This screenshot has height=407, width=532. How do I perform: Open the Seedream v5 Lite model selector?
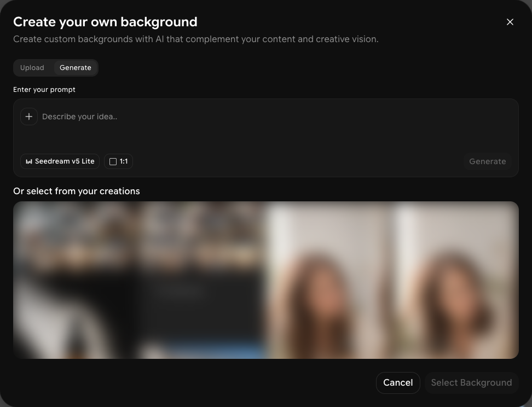60,161
